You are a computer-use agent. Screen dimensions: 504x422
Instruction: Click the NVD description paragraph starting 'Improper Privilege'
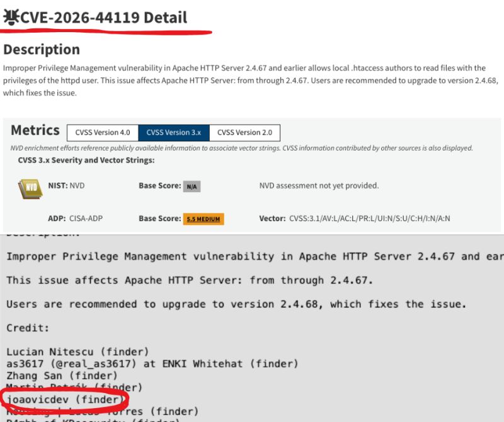(x=251, y=81)
